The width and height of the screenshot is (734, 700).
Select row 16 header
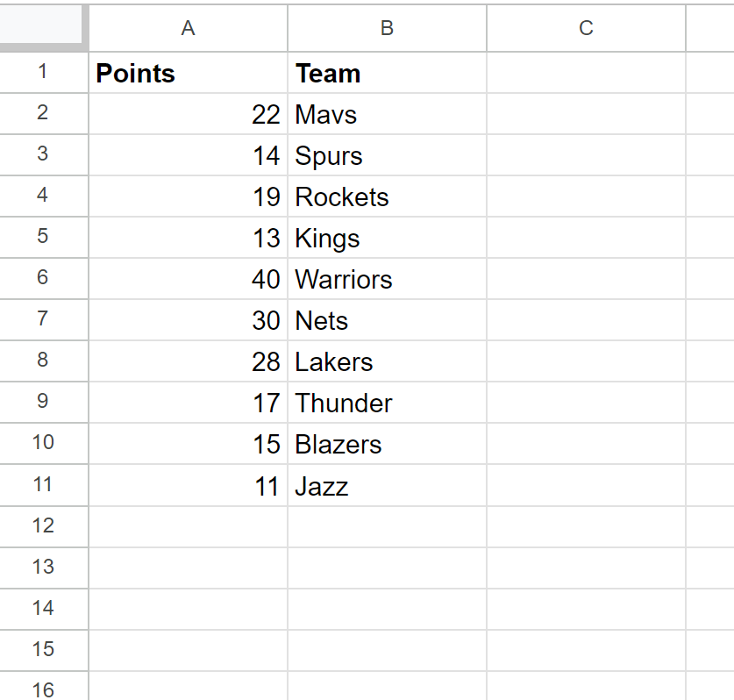pyautogui.click(x=44, y=691)
